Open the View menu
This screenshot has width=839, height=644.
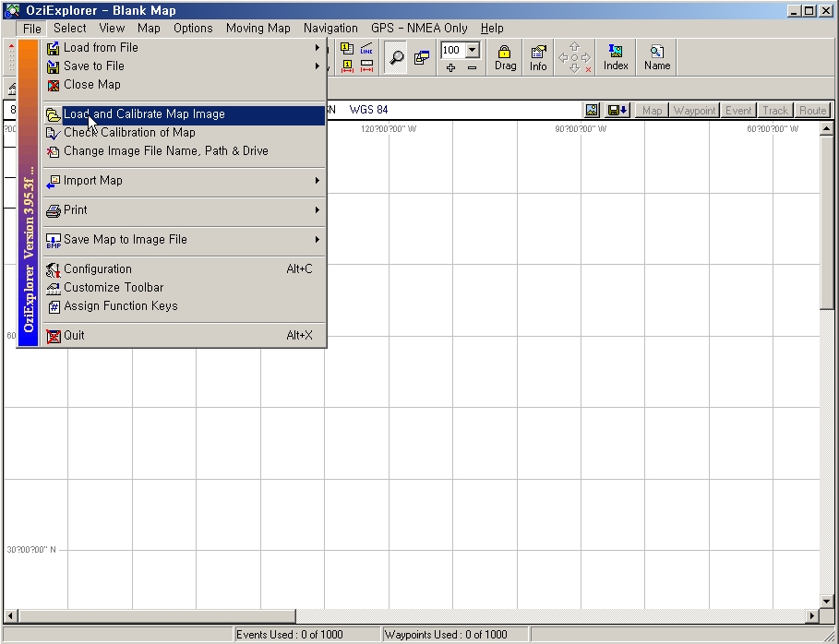pyautogui.click(x=112, y=29)
